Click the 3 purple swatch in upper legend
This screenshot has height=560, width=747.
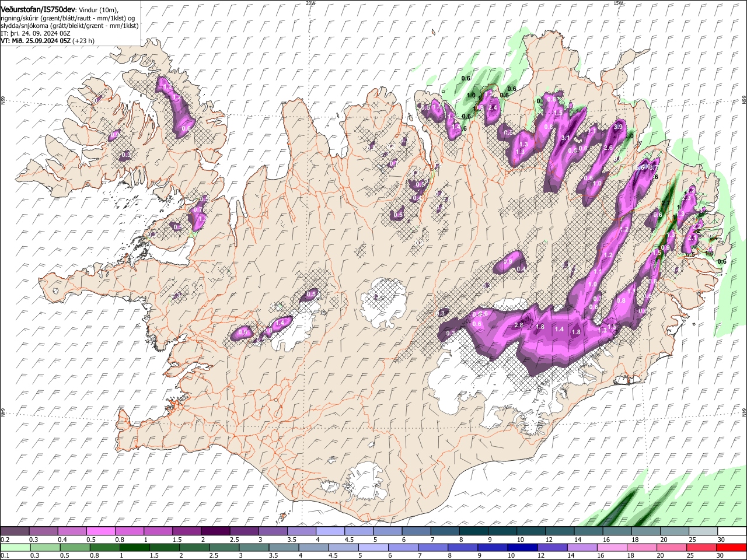coord(273,531)
